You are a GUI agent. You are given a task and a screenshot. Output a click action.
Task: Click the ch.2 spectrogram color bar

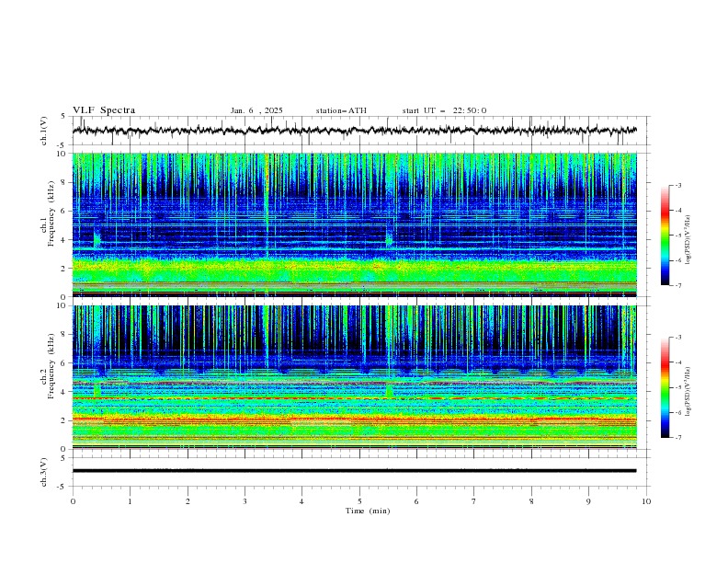coord(665,387)
